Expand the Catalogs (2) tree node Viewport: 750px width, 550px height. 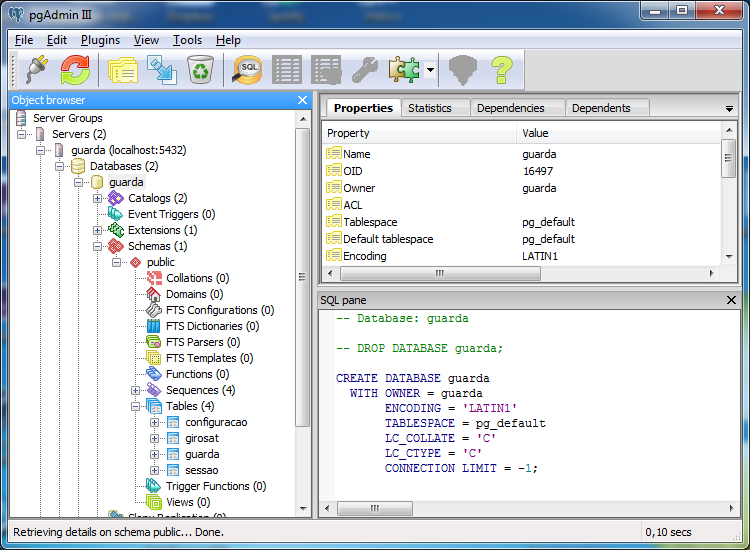97,198
